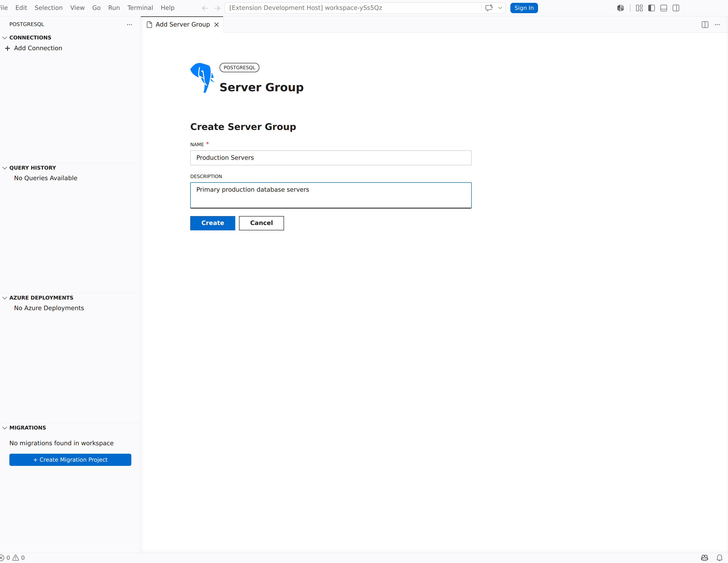Click 'No Azure Deployments' text
This screenshot has width=728, height=563.
[49, 308]
